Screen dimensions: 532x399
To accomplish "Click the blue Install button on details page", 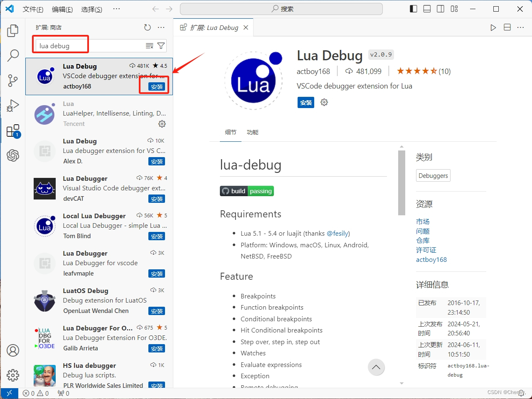I will click(306, 102).
